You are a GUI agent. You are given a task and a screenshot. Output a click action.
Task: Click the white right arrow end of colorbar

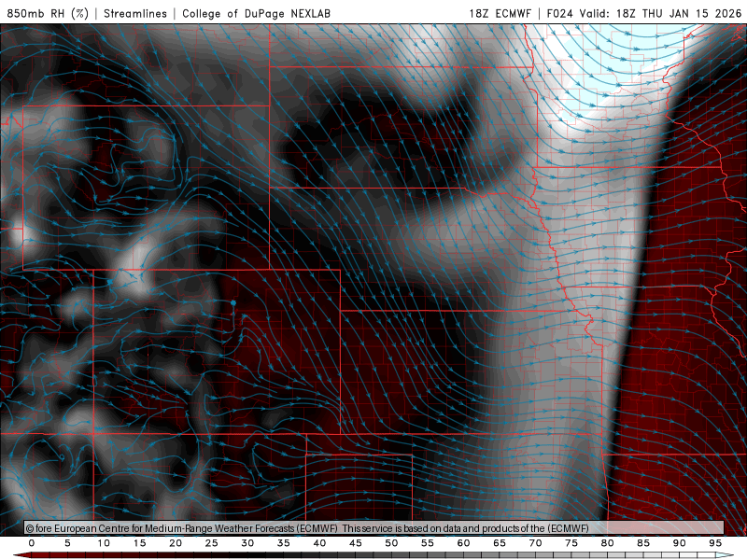726,555
